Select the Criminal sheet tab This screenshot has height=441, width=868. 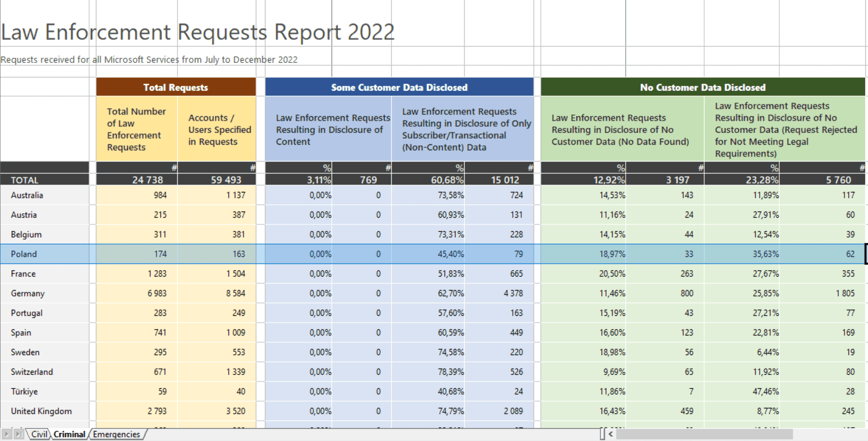[x=69, y=434]
